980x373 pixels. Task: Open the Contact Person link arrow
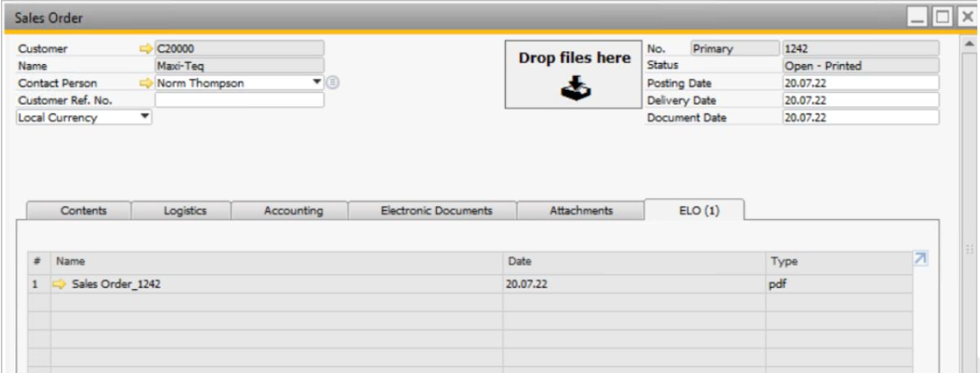pyautogui.click(x=146, y=83)
